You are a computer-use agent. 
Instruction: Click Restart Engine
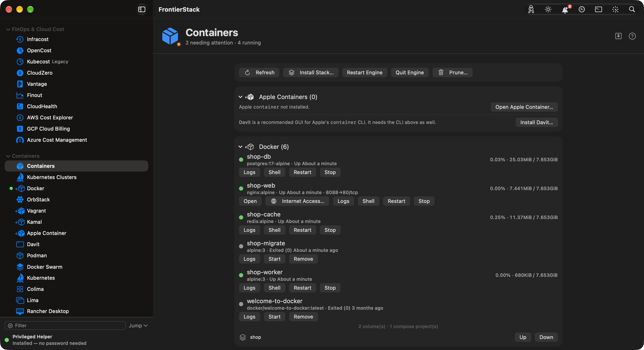364,72
